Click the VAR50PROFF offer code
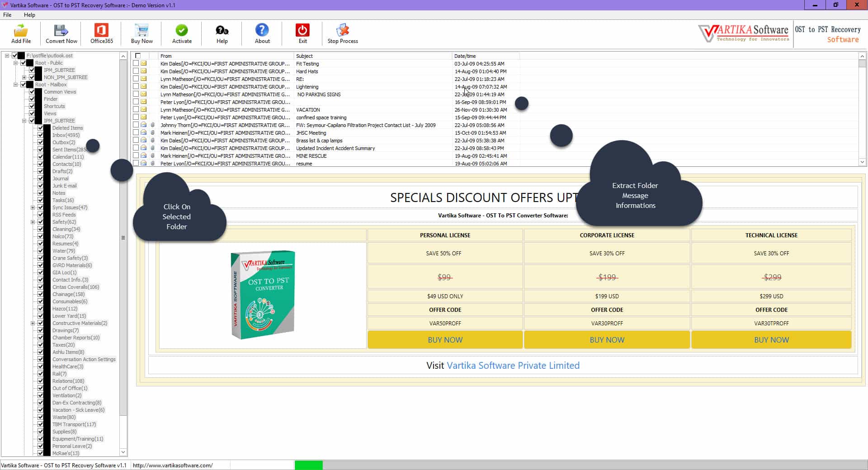The height and width of the screenshot is (470, 868). coord(445,323)
